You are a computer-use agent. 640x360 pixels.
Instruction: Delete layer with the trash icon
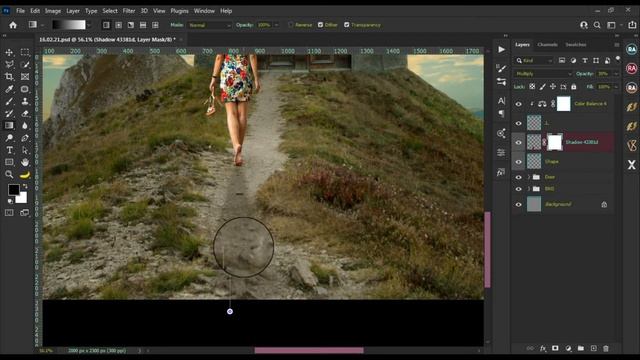click(606, 348)
